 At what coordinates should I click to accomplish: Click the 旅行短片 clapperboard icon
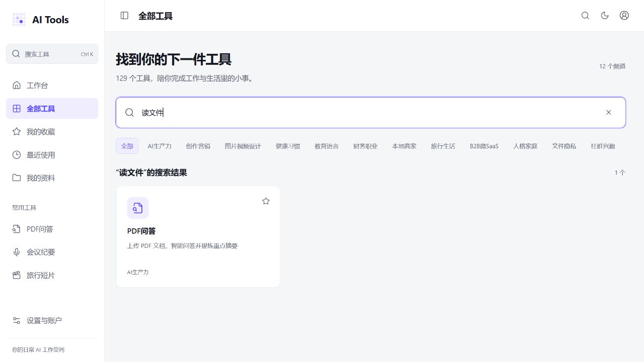pyautogui.click(x=17, y=276)
